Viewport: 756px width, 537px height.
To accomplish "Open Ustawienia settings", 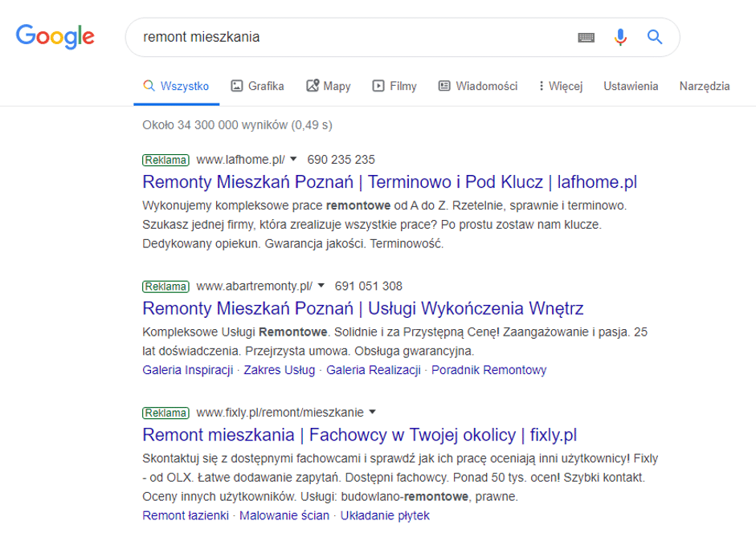I will pyautogui.click(x=631, y=86).
